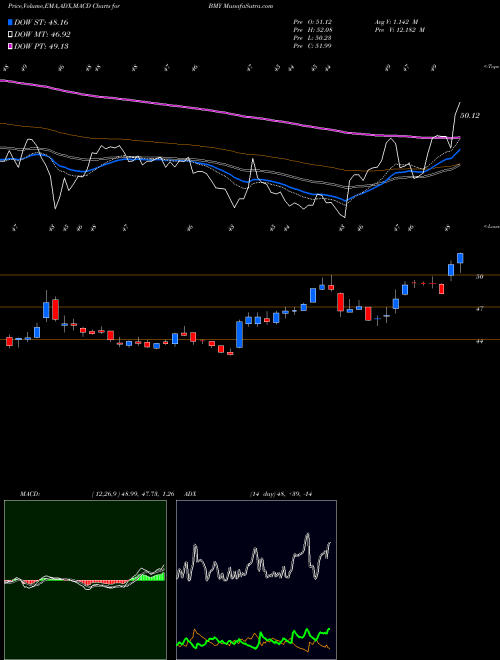The height and width of the screenshot is (660, 500).
Task: Click the 'Pre L: 50.23' value
Action: [x=314, y=38]
